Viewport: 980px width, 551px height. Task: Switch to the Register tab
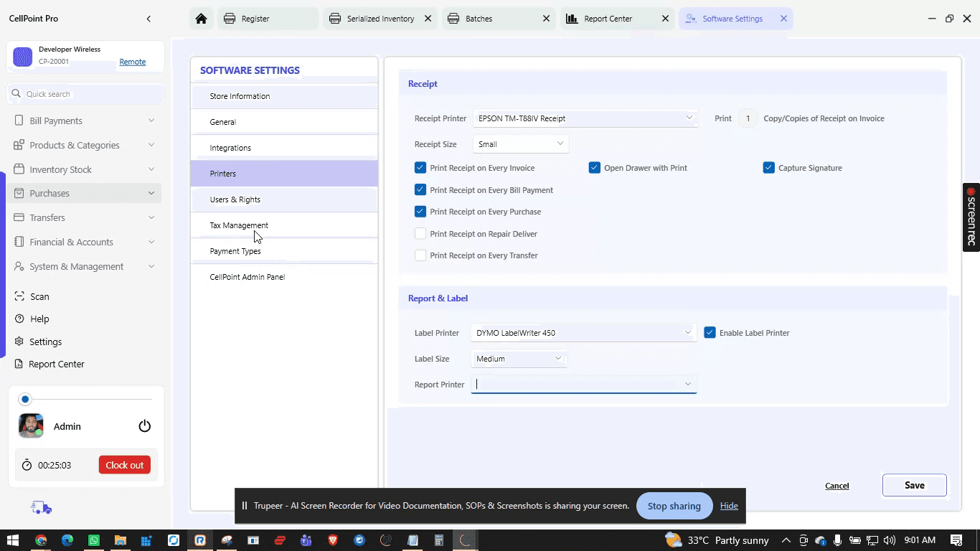pyautogui.click(x=268, y=19)
